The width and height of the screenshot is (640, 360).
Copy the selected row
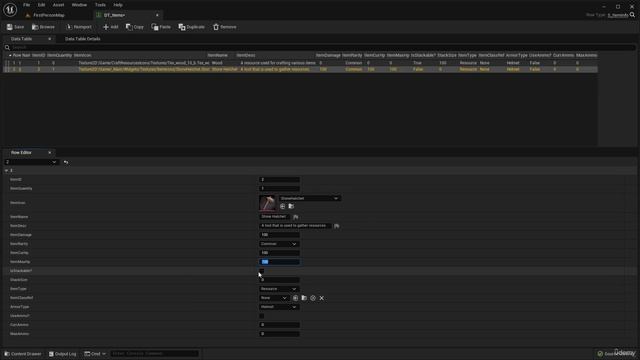tap(135, 27)
